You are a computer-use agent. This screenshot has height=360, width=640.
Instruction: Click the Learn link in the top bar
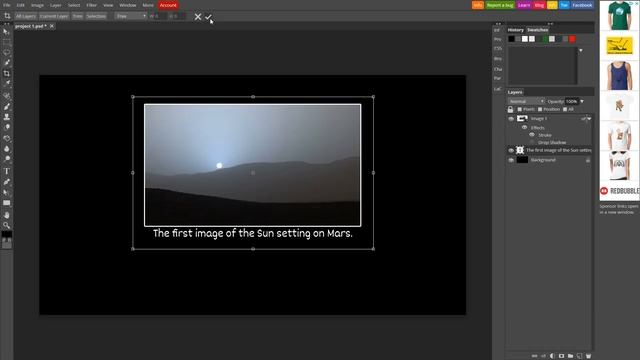click(x=524, y=5)
